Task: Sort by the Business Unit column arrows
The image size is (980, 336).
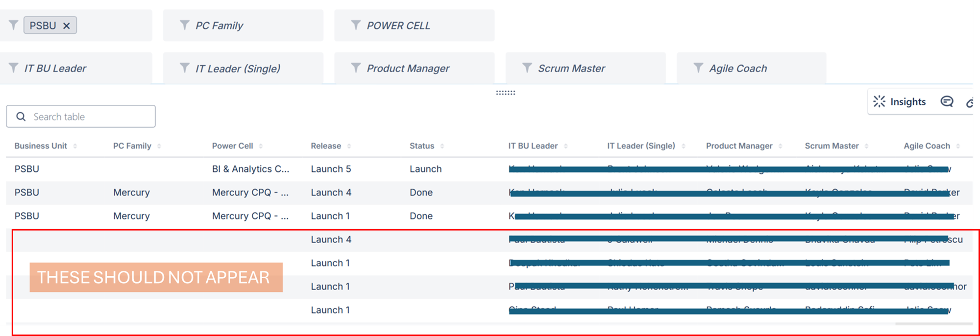Action: tap(75, 146)
